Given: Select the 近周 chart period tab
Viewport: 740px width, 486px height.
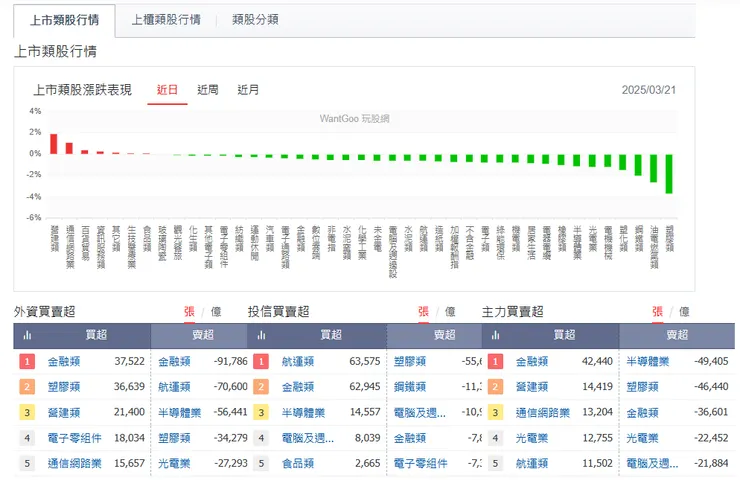Looking at the screenshot, I should click(208, 90).
